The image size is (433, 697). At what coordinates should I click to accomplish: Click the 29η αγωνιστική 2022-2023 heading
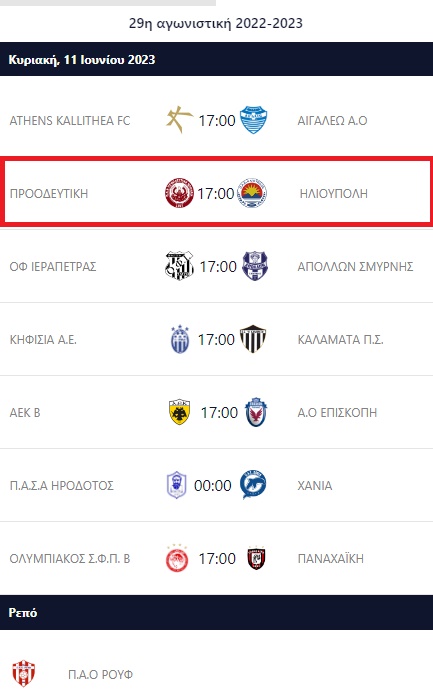click(x=216, y=23)
